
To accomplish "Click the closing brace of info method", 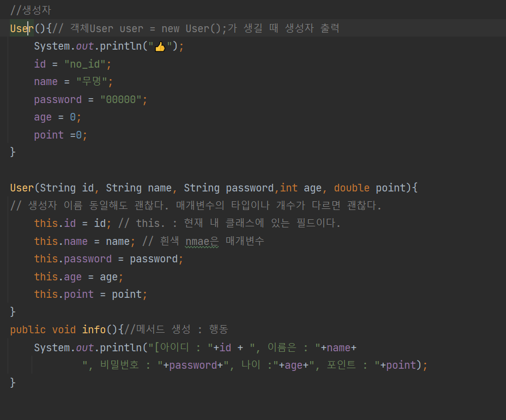I will (13, 383).
